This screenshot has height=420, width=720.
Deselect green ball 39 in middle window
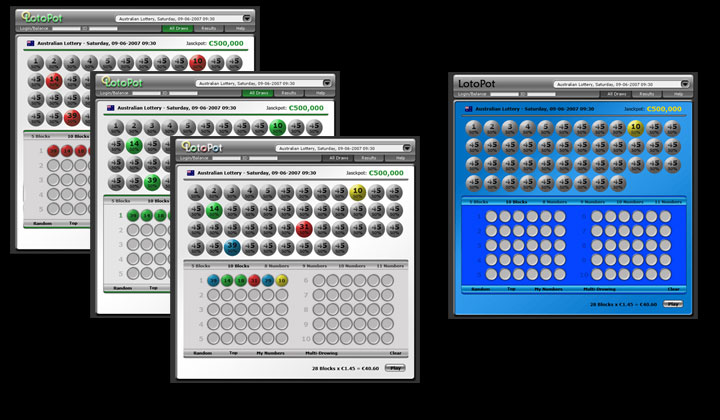[x=152, y=182]
